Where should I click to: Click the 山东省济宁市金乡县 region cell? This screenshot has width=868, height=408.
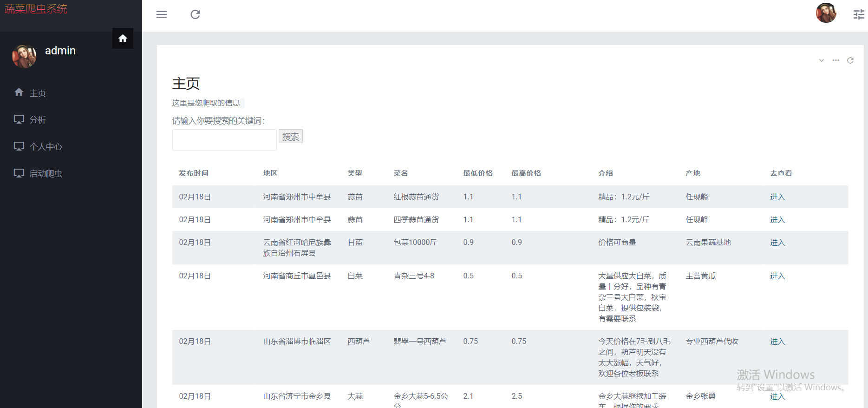pyautogui.click(x=297, y=396)
